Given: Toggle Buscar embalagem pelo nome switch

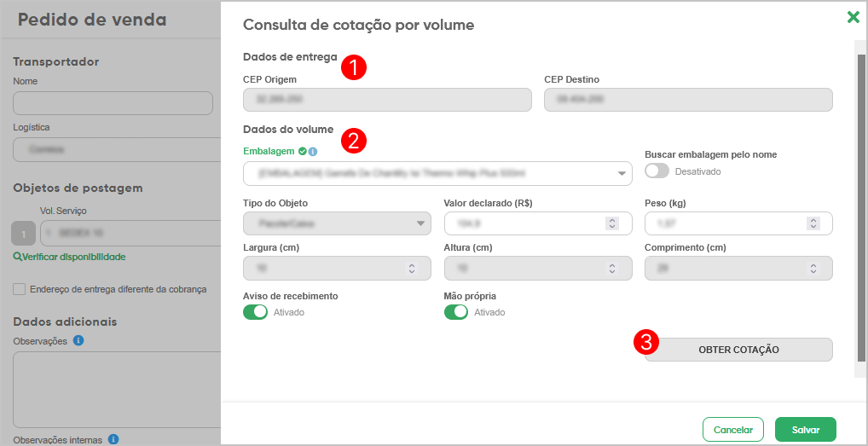Looking at the screenshot, I should [x=657, y=171].
